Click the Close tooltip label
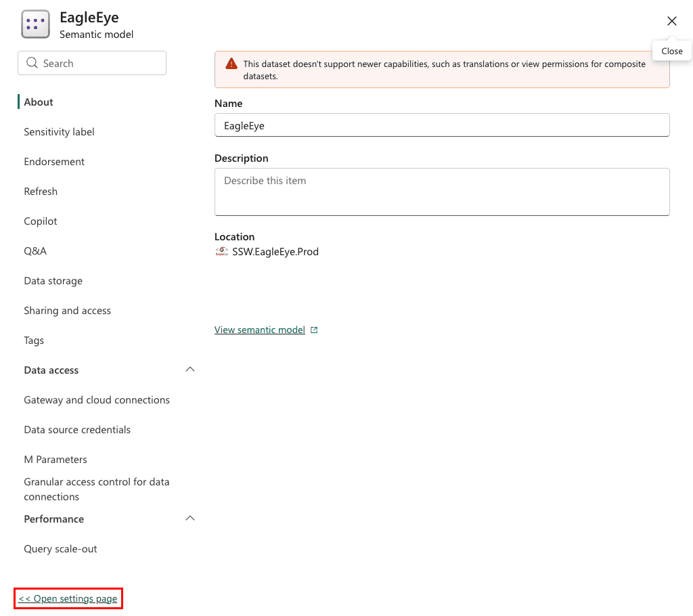 pyautogui.click(x=672, y=51)
